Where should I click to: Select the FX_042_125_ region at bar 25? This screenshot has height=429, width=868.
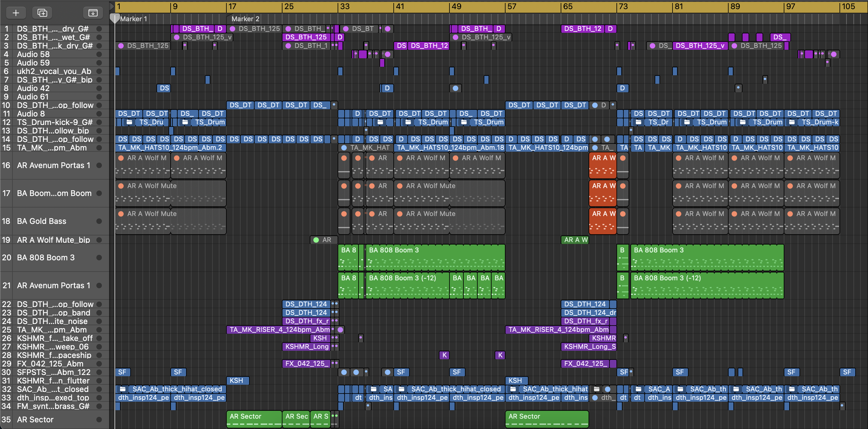pos(307,363)
